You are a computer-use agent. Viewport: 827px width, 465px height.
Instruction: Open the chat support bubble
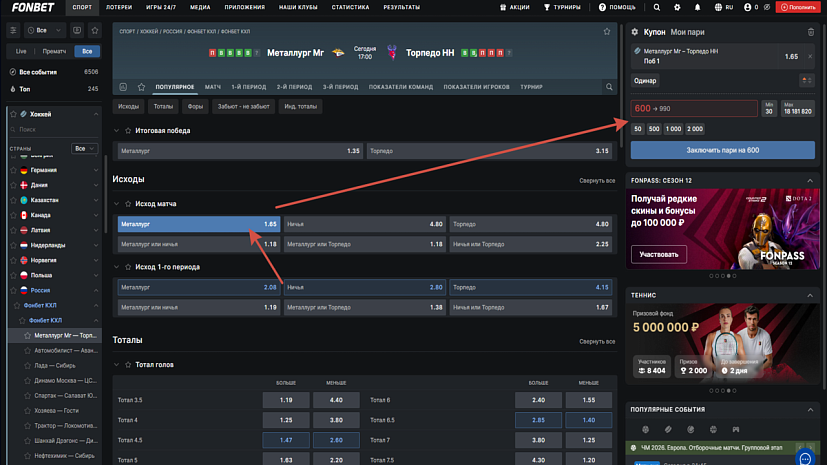tap(808, 456)
